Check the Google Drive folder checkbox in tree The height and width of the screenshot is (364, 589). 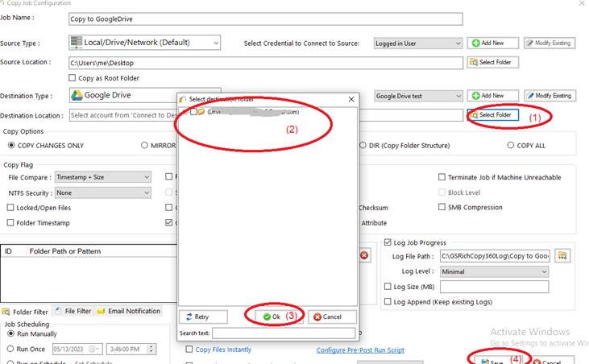pos(193,112)
